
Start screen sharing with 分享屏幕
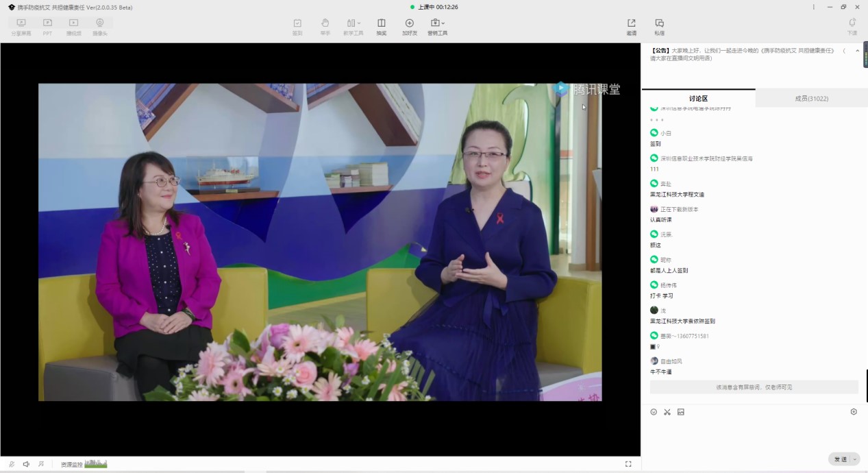tap(21, 27)
